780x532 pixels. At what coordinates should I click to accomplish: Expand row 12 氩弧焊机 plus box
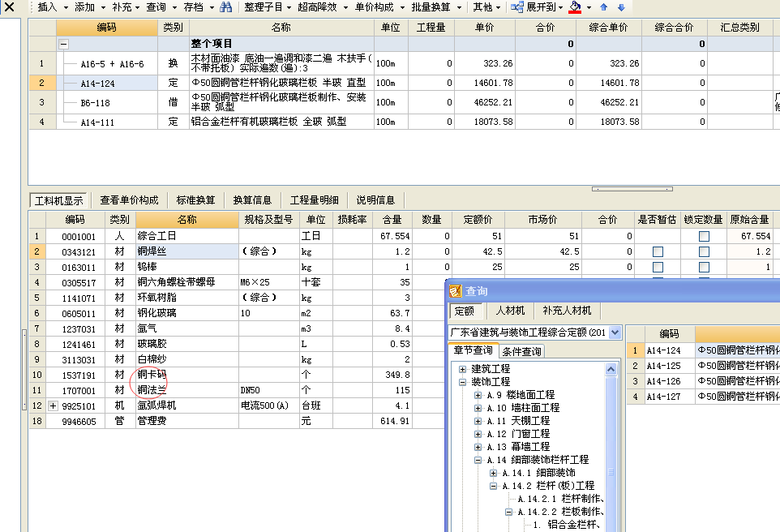(53, 406)
